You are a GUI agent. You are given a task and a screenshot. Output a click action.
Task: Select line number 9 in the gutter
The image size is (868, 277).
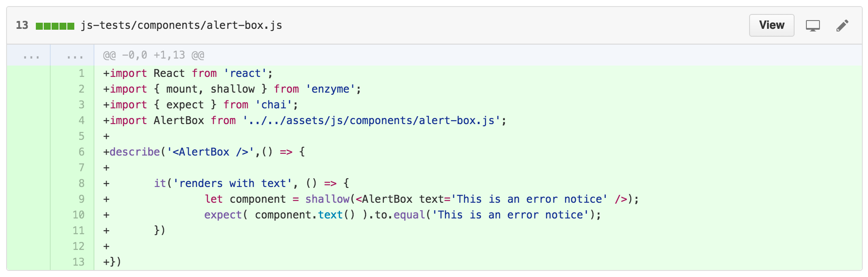coord(81,199)
